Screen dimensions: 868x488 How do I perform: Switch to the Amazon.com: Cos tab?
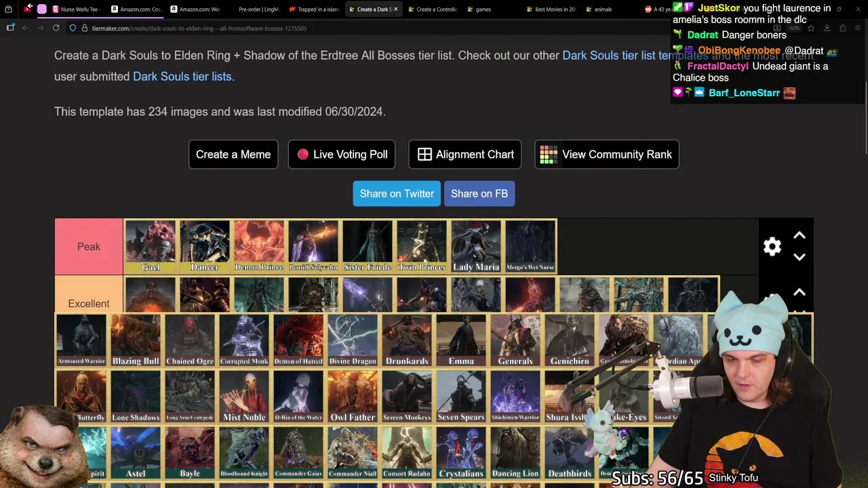pyautogui.click(x=135, y=9)
